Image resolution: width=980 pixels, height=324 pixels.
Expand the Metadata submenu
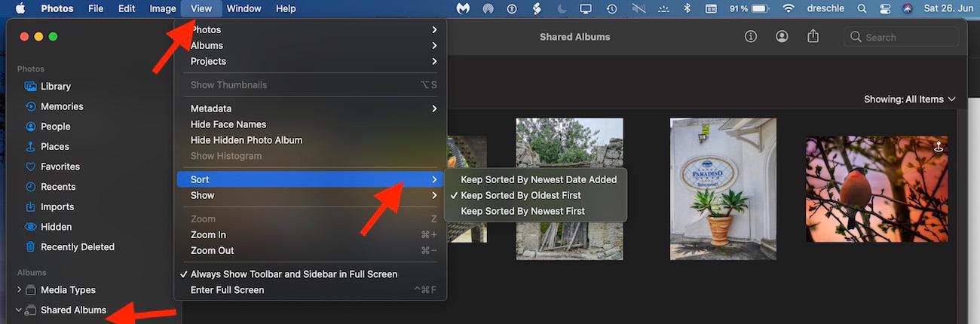pyautogui.click(x=310, y=109)
